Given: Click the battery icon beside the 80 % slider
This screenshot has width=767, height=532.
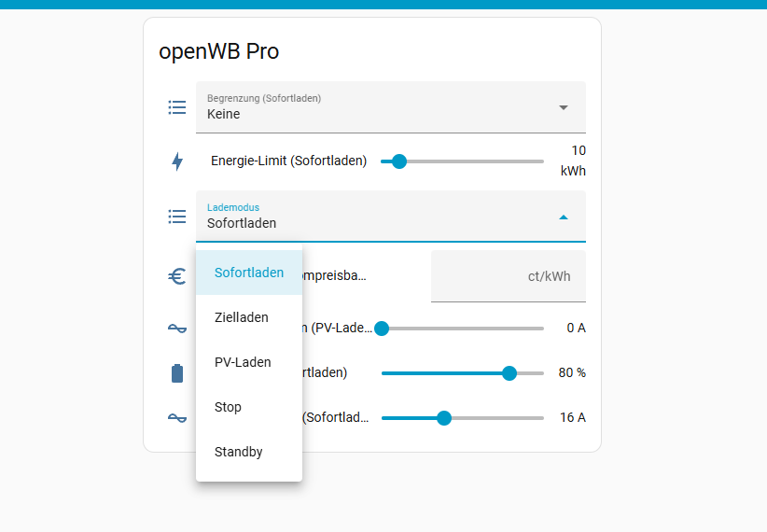Looking at the screenshot, I should tap(177, 373).
